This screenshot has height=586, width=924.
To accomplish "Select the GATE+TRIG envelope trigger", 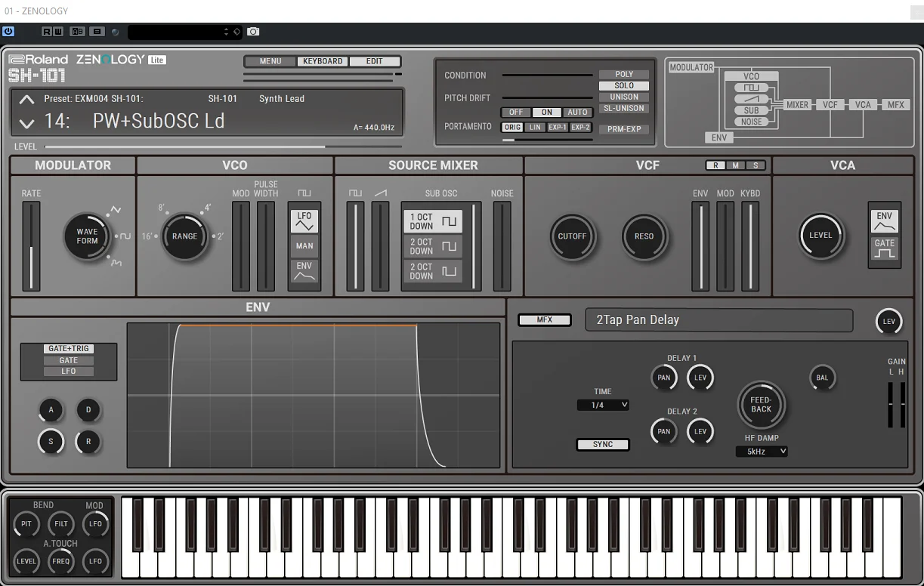I will 69,349.
